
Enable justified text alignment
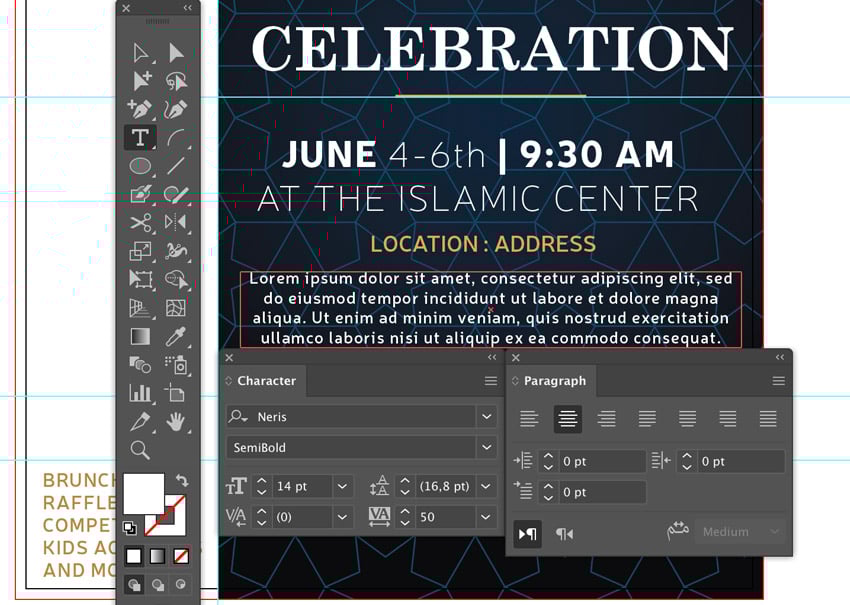click(648, 419)
